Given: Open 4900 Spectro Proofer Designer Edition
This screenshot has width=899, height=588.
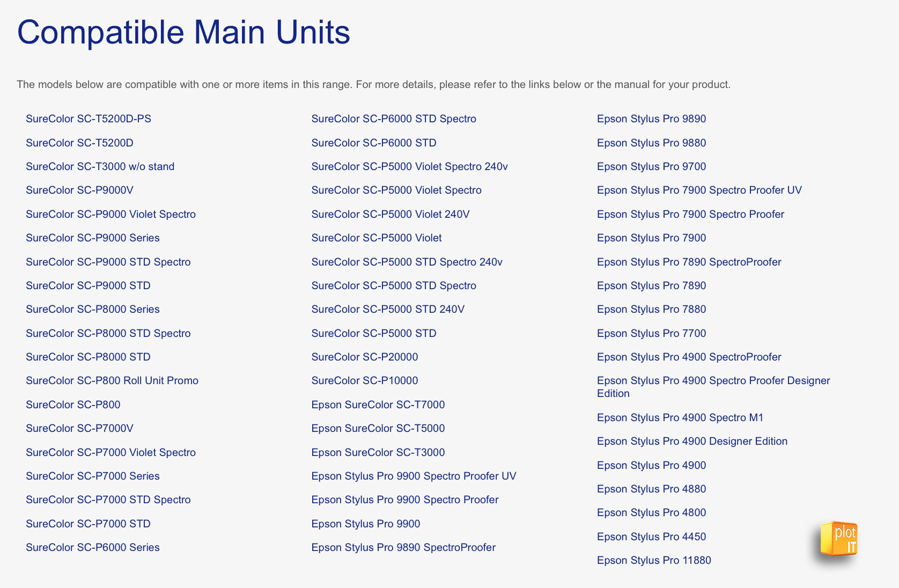Looking at the screenshot, I should 713,387.
